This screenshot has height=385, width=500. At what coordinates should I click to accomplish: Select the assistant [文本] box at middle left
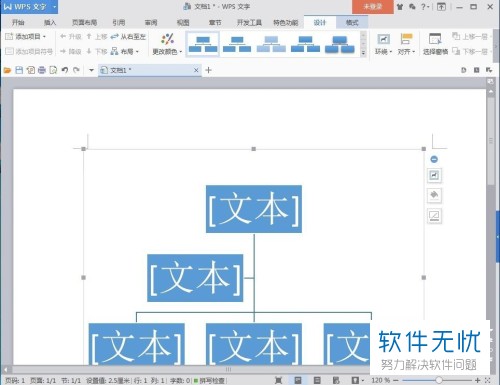pyautogui.click(x=195, y=278)
